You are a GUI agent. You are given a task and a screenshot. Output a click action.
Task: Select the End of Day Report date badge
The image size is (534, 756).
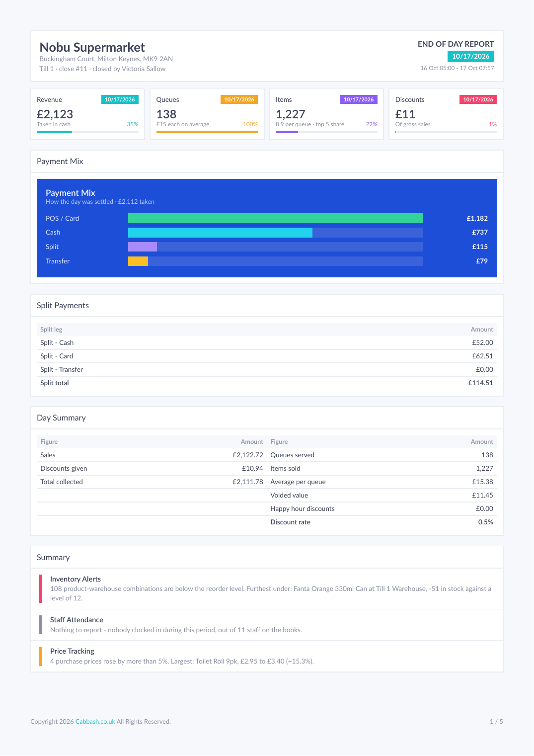[471, 56]
